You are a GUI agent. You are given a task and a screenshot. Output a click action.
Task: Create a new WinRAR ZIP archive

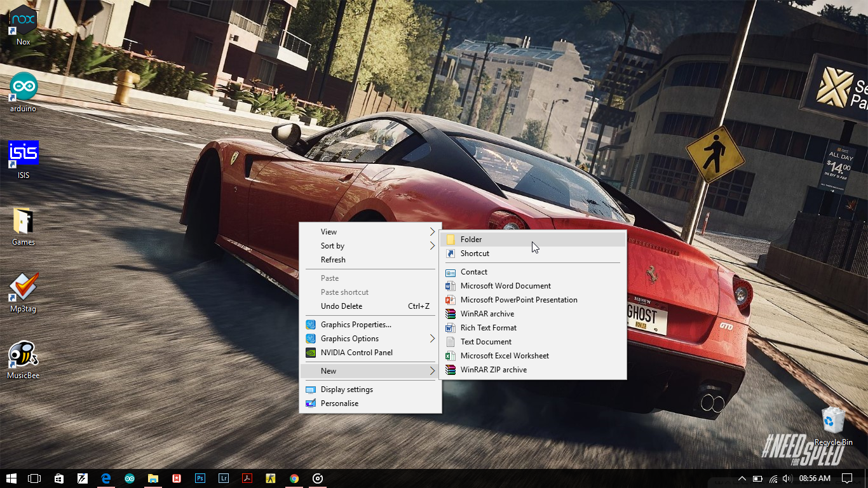point(532,370)
